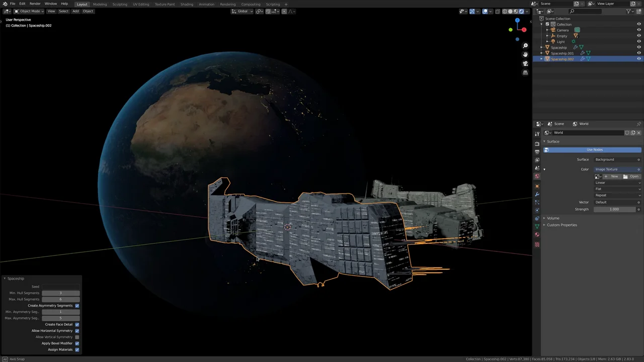644x362 pixels.
Task: Toggle camera view with the camera icon
Action: click(525, 63)
